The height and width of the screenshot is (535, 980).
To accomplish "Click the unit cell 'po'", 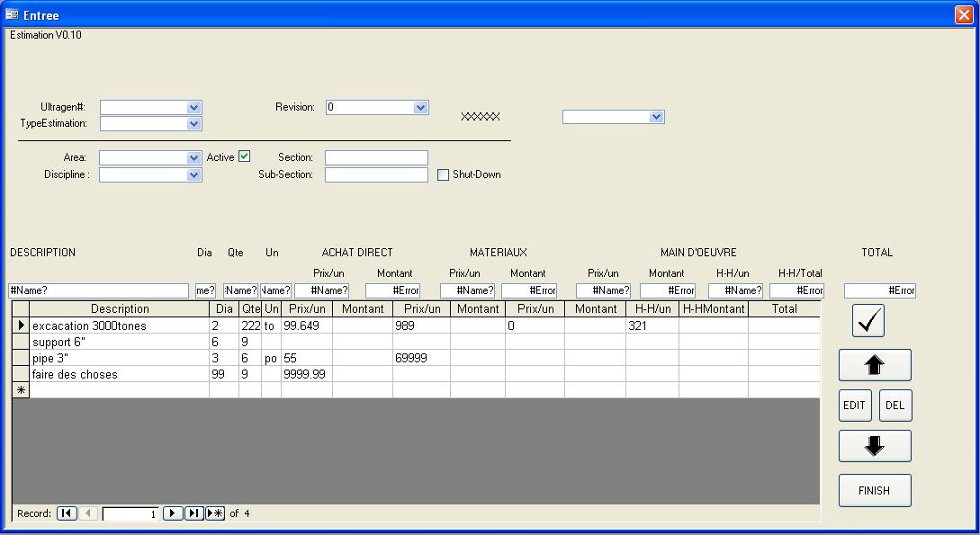I will point(271,359).
